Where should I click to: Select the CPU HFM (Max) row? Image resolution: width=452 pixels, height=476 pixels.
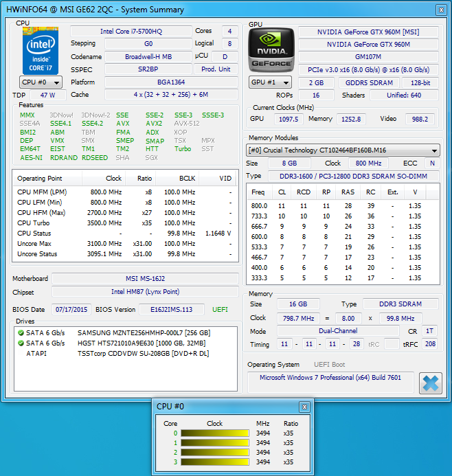click(125, 213)
